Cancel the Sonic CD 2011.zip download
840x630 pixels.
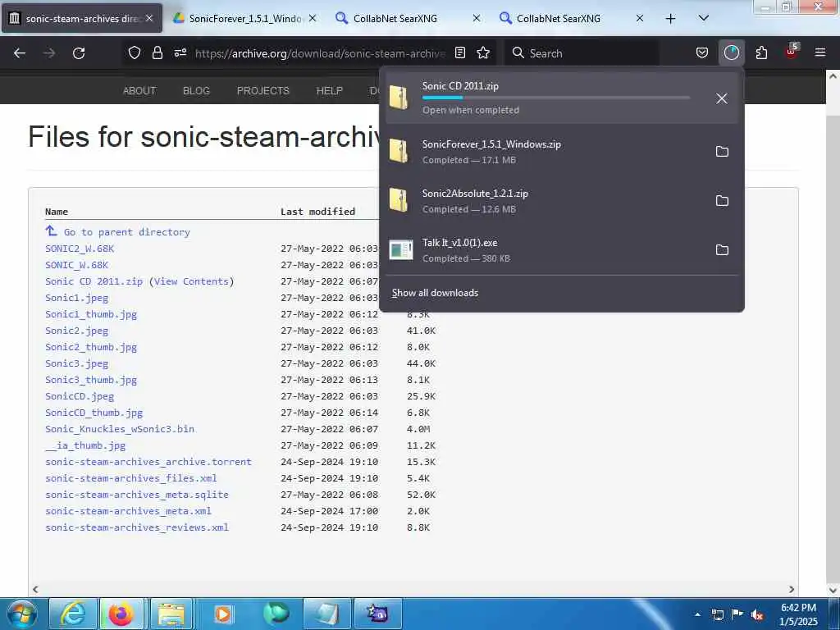(x=722, y=98)
